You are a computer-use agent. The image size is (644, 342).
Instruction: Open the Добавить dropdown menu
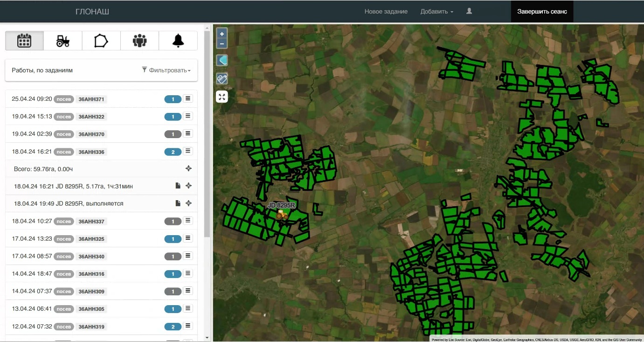[436, 11]
